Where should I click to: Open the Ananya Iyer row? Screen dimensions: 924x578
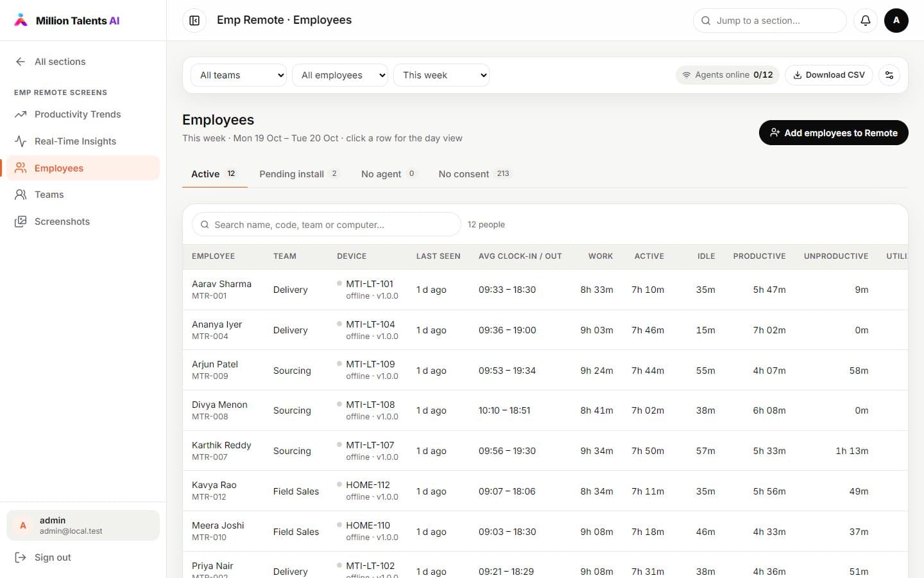pos(545,330)
